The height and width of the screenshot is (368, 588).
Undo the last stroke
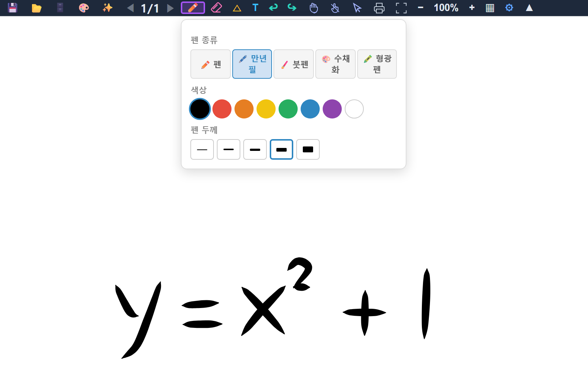tap(273, 7)
